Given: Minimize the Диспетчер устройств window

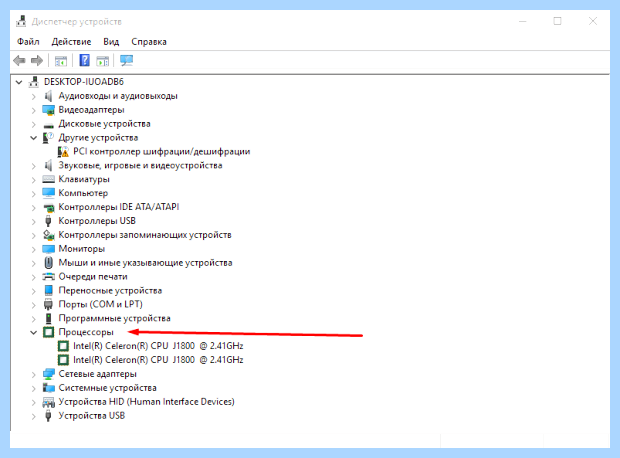Looking at the screenshot, I should (523, 21).
